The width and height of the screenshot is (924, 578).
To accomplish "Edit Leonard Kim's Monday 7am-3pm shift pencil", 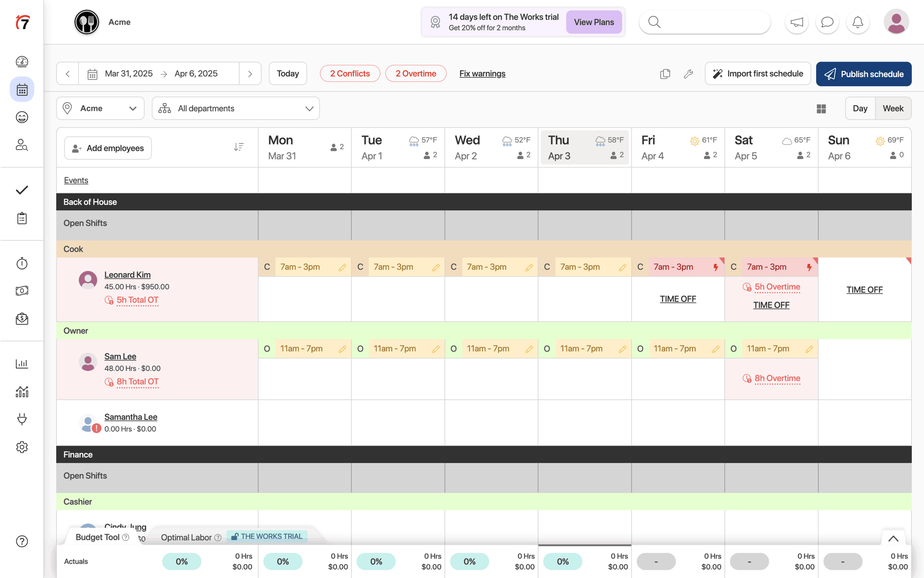I will pos(342,267).
